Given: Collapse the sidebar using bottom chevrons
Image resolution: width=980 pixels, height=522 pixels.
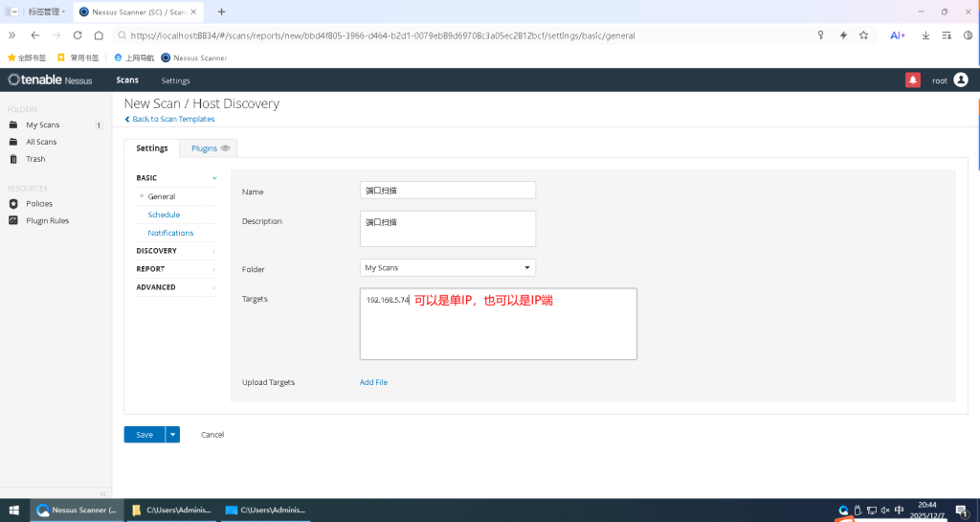Looking at the screenshot, I should tap(103, 493).
